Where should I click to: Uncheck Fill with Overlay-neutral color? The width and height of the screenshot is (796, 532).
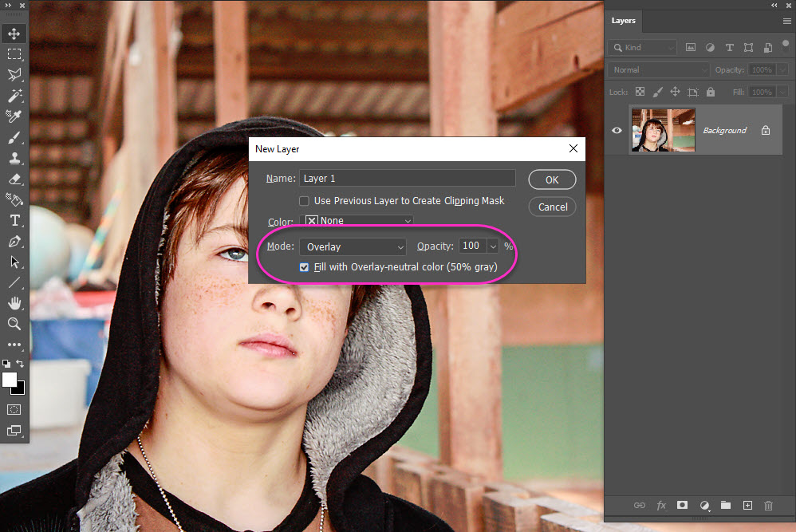304,267
